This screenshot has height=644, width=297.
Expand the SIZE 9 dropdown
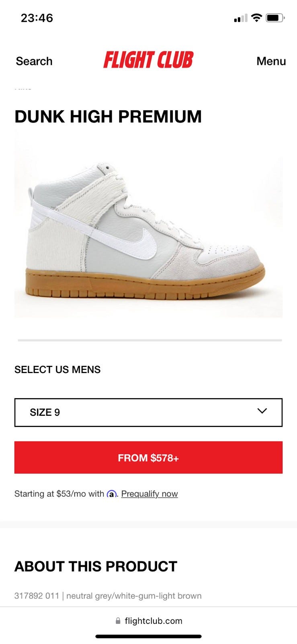click(148, 412)
